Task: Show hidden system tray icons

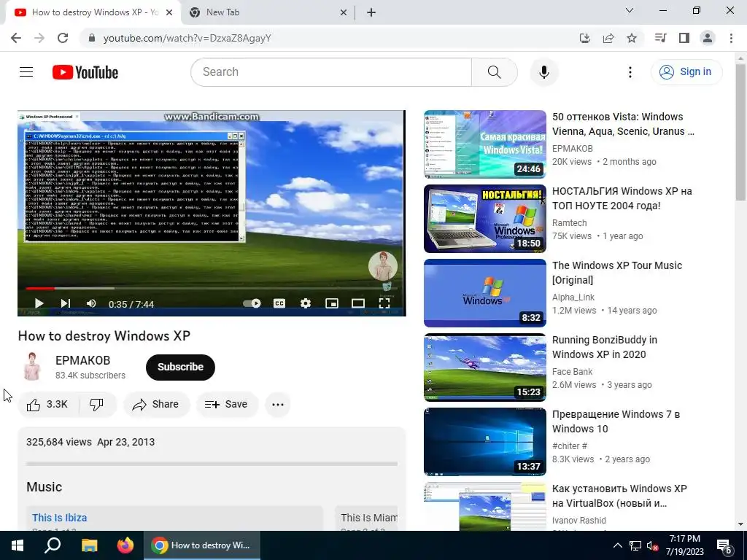Action: pos(617,545)
